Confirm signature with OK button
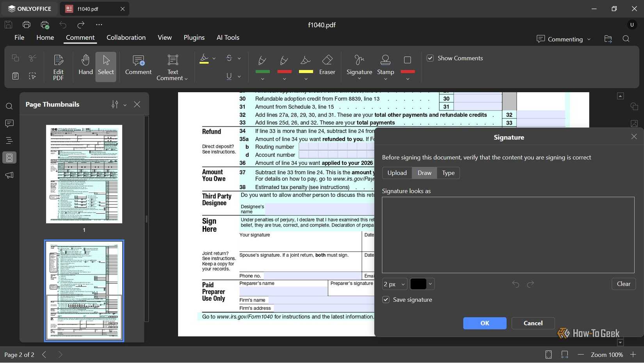Screen dimensions: 644x363 coord(484,323)
